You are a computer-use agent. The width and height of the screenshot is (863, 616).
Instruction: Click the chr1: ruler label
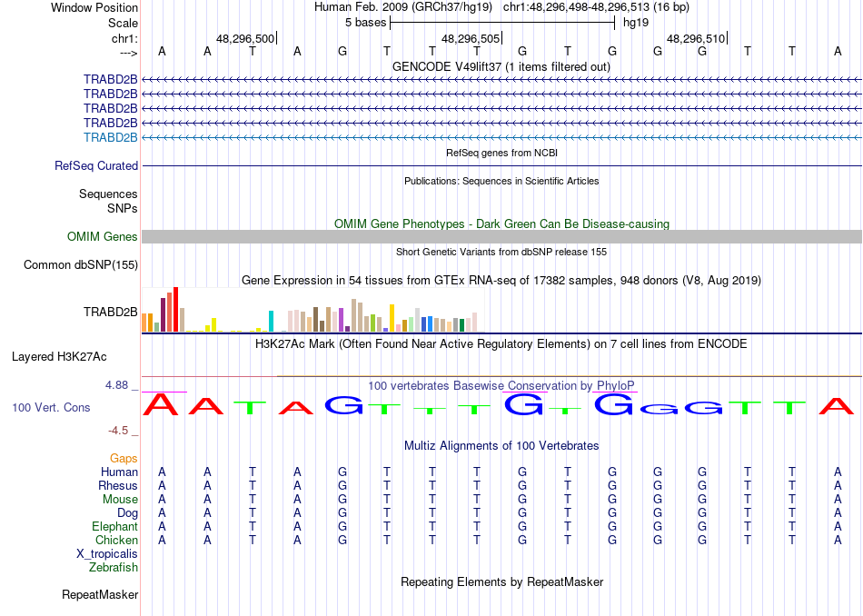124,38
